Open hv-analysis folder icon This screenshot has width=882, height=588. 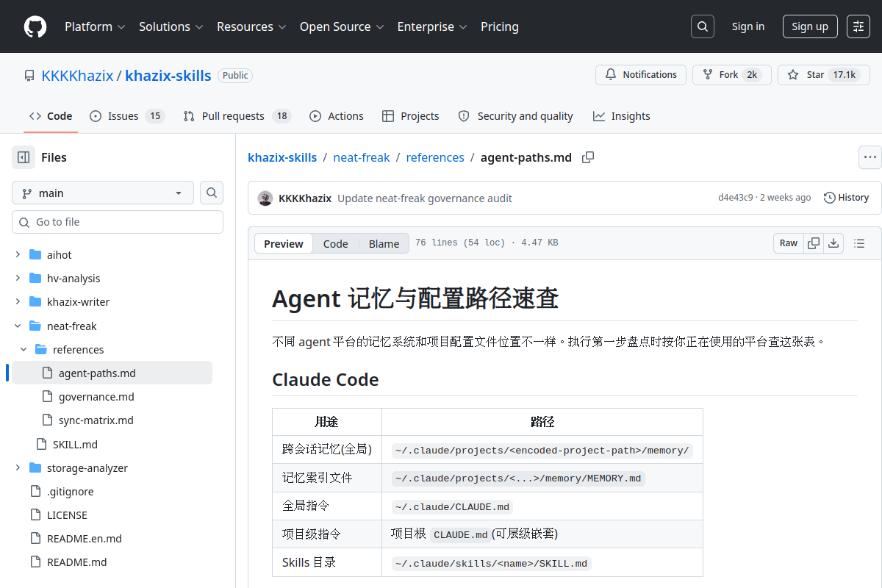(35, 279)
